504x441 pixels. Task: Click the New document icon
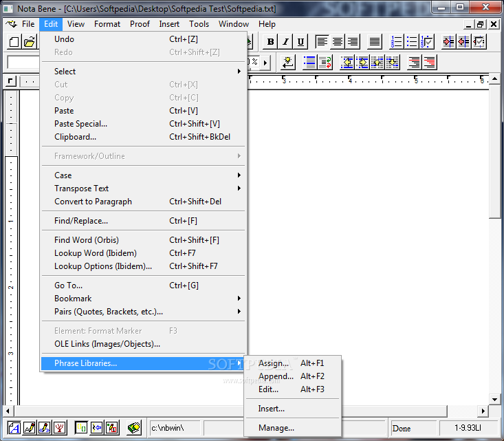coord(14,42)
